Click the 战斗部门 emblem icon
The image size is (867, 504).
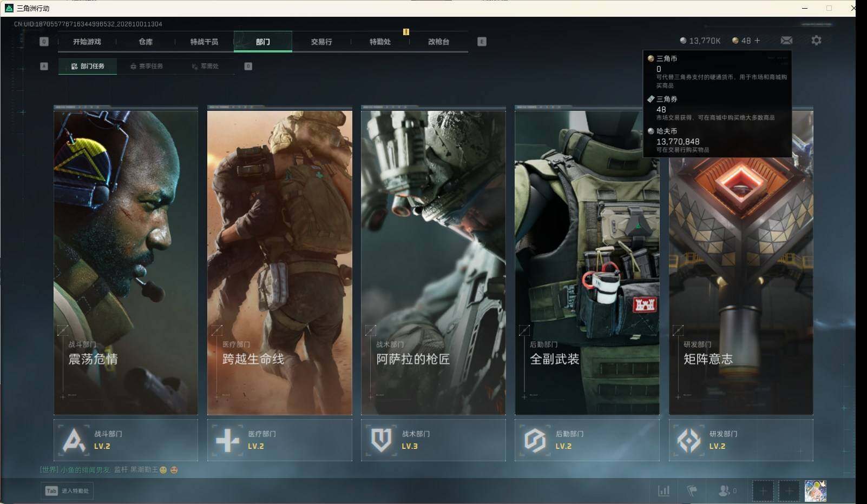click(x=74, y=440)
